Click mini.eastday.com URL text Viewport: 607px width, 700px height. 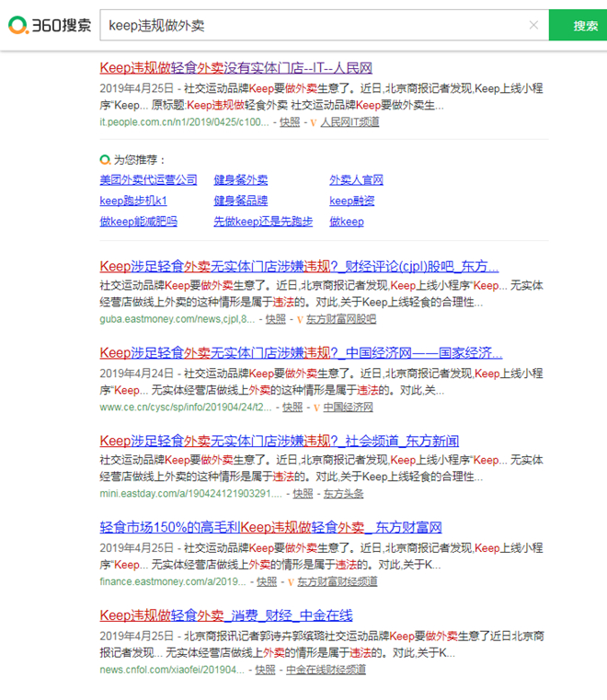click(x=190, y=494)
